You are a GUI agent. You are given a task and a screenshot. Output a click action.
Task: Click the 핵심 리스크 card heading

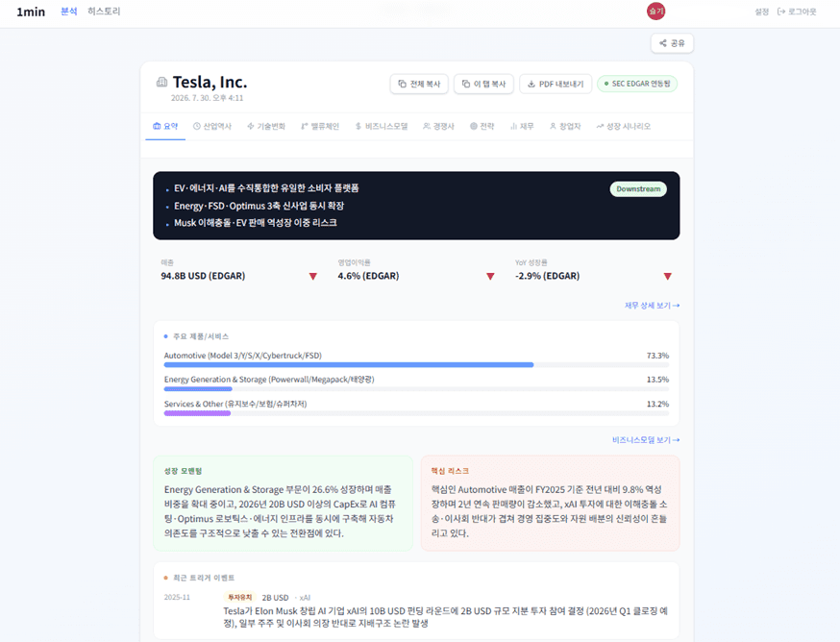tap(450, 471)
